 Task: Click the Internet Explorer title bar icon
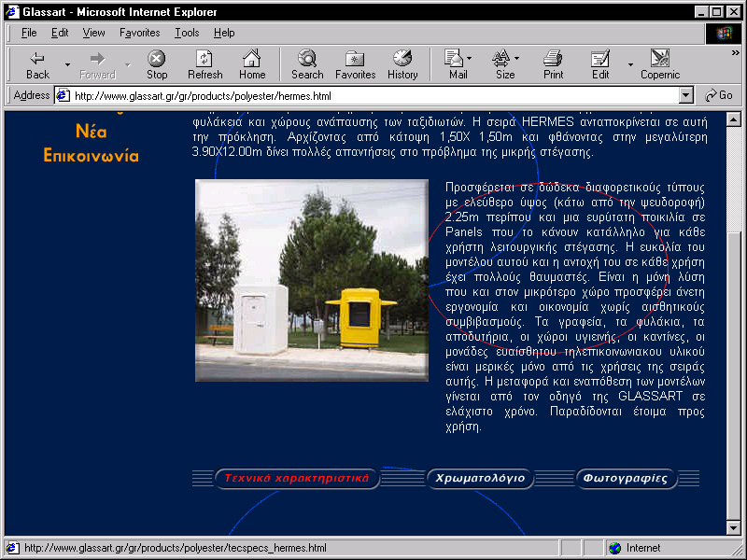pos(11,11)
